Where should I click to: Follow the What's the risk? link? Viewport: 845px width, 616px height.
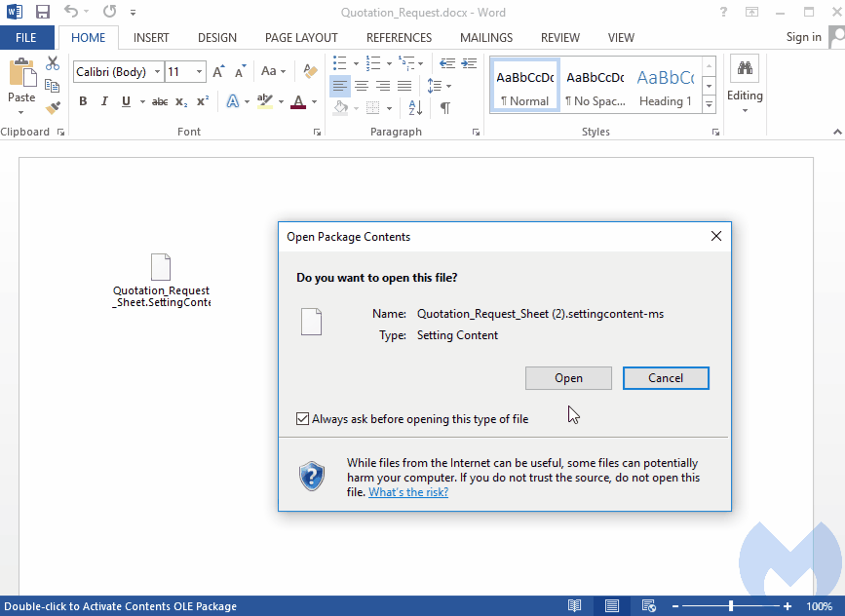tap(408, 492)
